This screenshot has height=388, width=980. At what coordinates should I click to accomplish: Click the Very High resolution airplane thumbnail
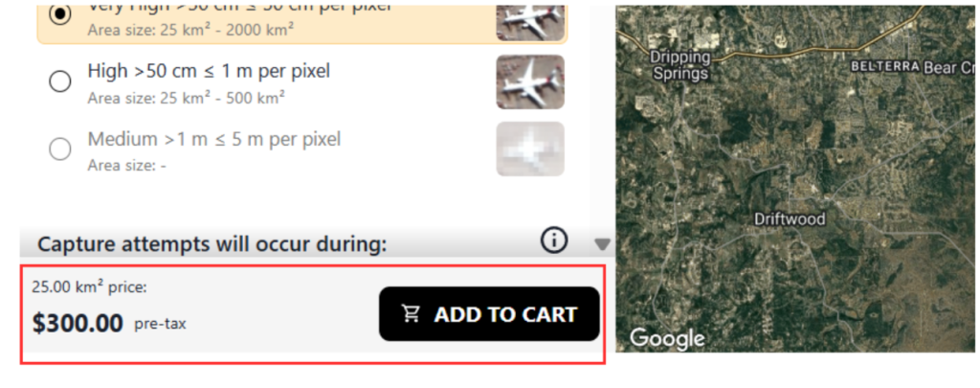pyautogui.click(x=530, y=20)
